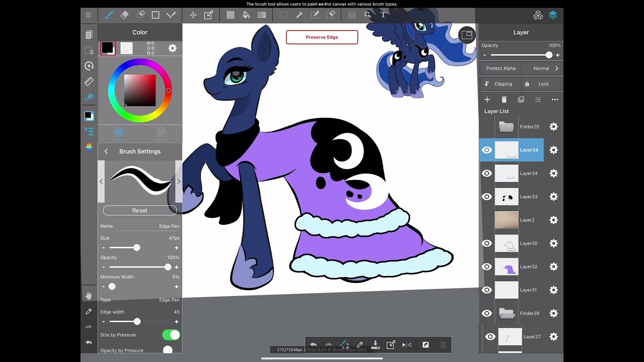Viewport: 644px width, 362px height.
Task: Select the Gradient tool
Action: point(262,15)
